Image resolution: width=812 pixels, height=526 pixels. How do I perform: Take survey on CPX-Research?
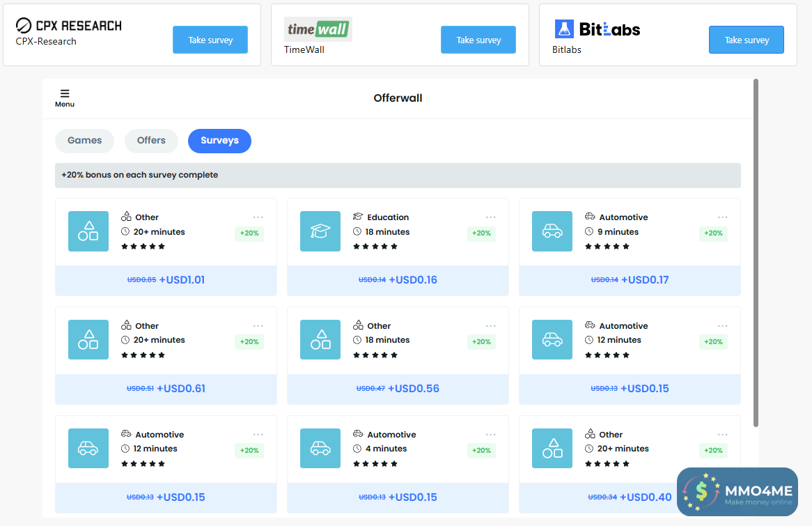210,40
